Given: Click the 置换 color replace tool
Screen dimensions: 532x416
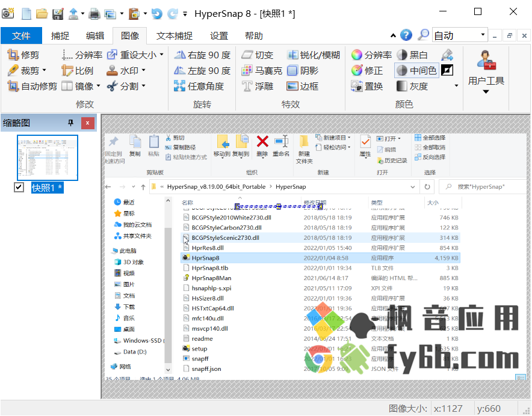Looking at the screenshot, I should coord(367,87).
